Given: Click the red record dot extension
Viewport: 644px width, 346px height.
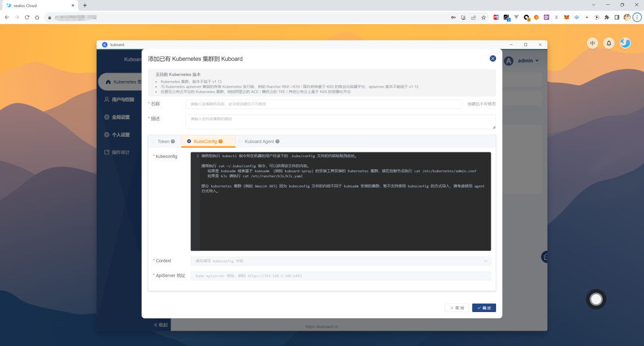Looking at the screenshot, I should 587,17.
